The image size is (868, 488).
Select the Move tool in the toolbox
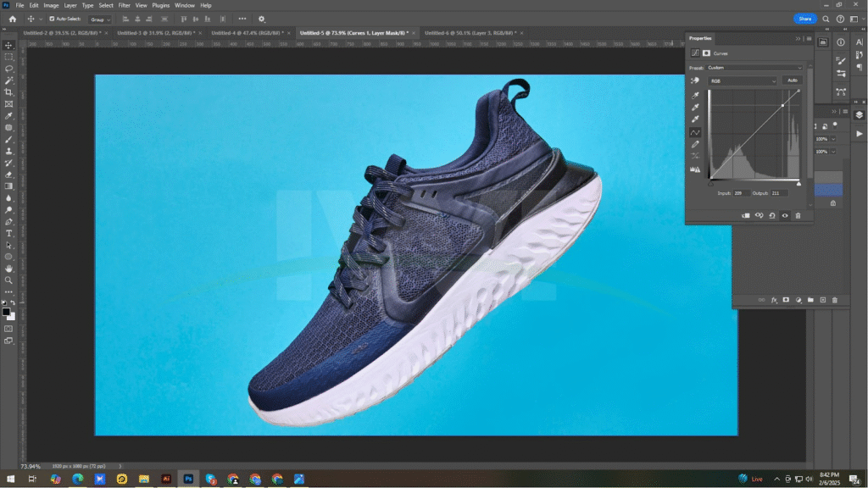pos(8,46)
